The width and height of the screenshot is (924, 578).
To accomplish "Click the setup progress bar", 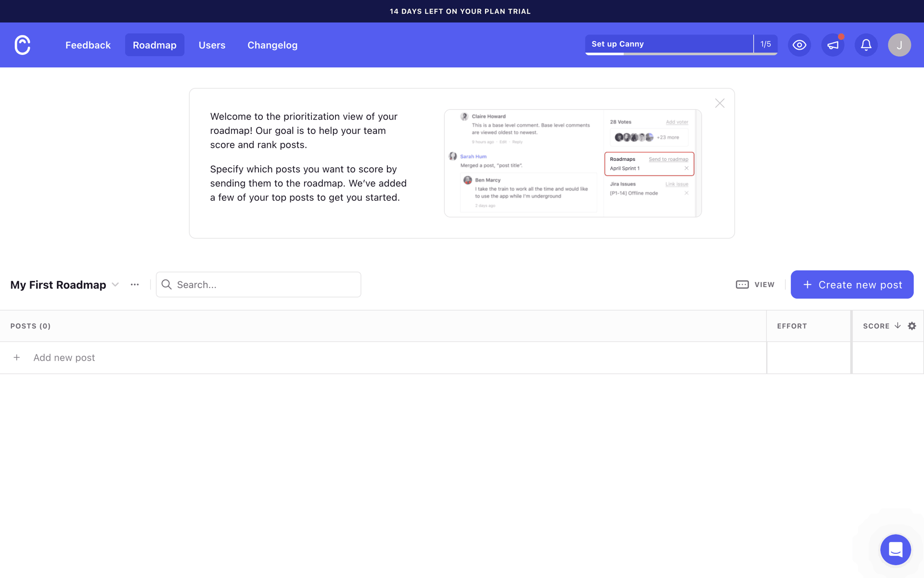I will 681,54.
